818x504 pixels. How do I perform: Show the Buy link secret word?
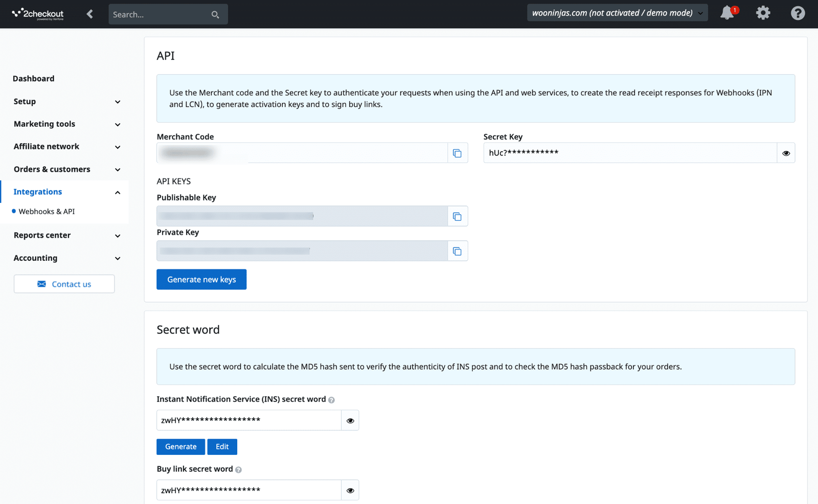[x=350, y=490]
